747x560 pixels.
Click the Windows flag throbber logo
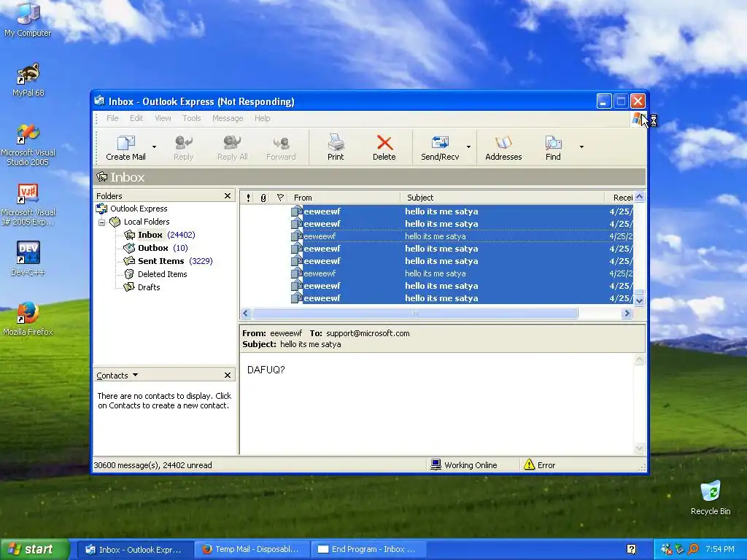(x=638, y=119)
